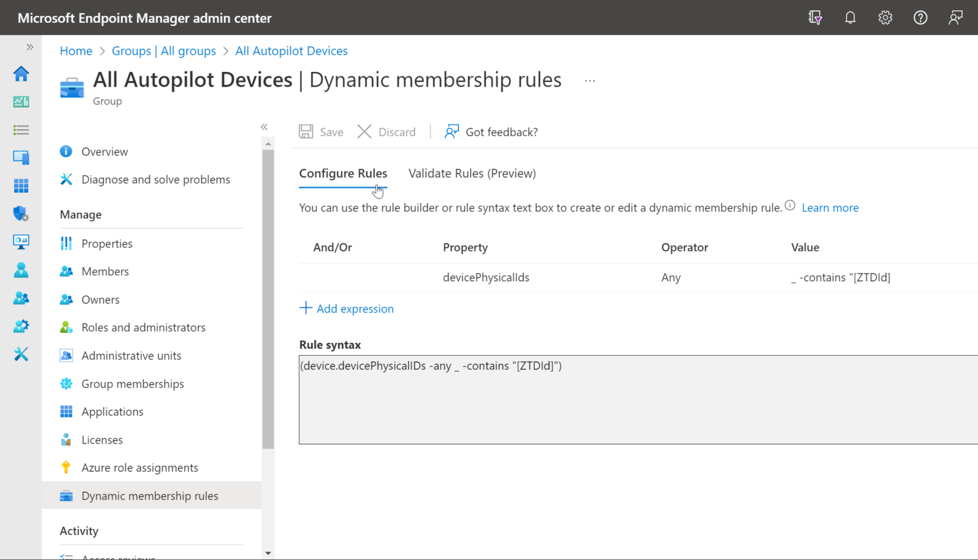Image resolution: width=978 pixels, height=560 pixels.
Task: Select Properties in the group menu
Action: (106, 243)
